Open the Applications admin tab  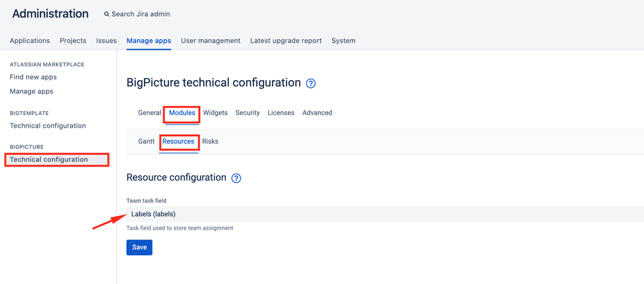coord(30,41)
